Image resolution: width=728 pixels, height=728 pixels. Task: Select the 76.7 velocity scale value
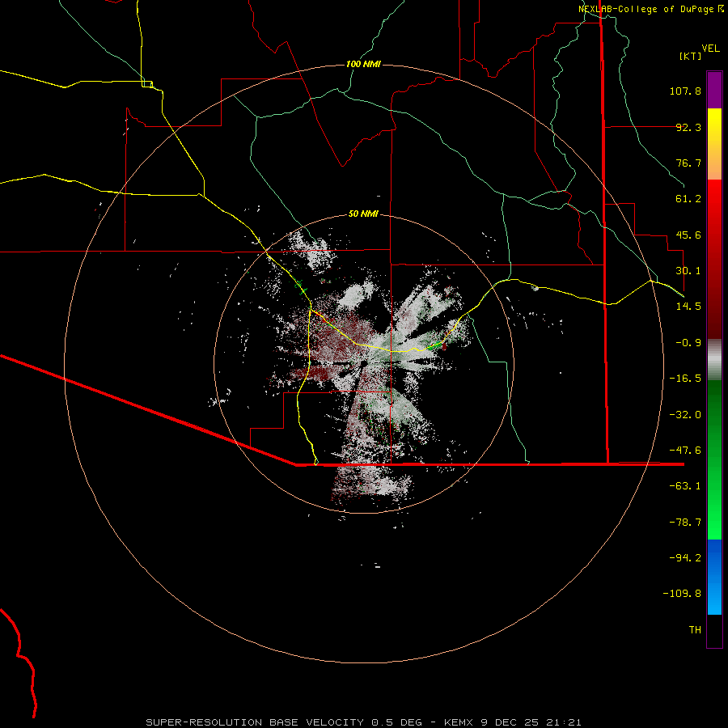(688, 163)
